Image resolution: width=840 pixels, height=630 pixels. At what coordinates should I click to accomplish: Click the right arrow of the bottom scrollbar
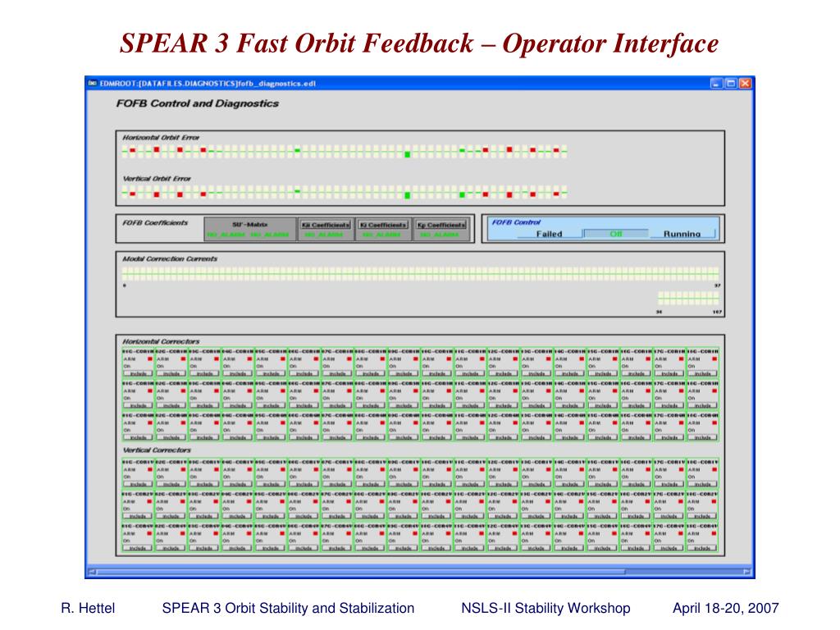point(746,572)
